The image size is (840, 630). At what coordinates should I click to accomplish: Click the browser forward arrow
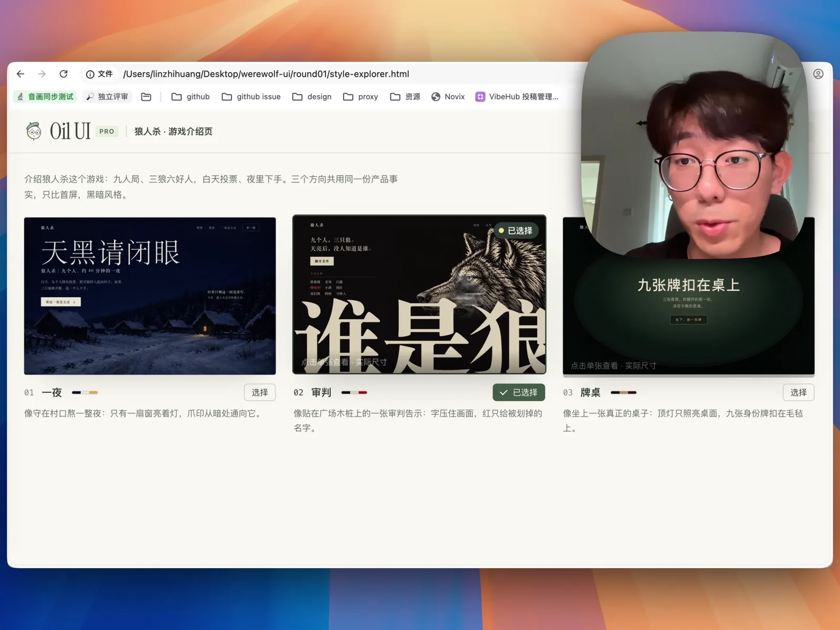pos(42,74)
